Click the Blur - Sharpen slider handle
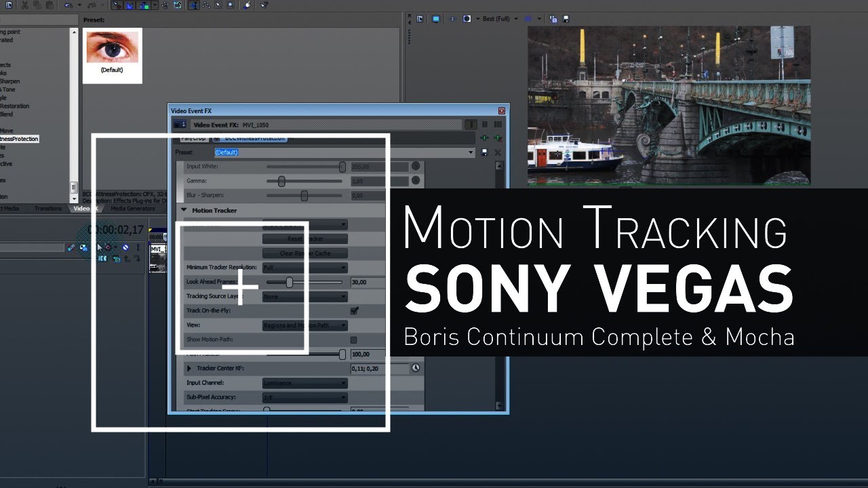 coord(304,196)
